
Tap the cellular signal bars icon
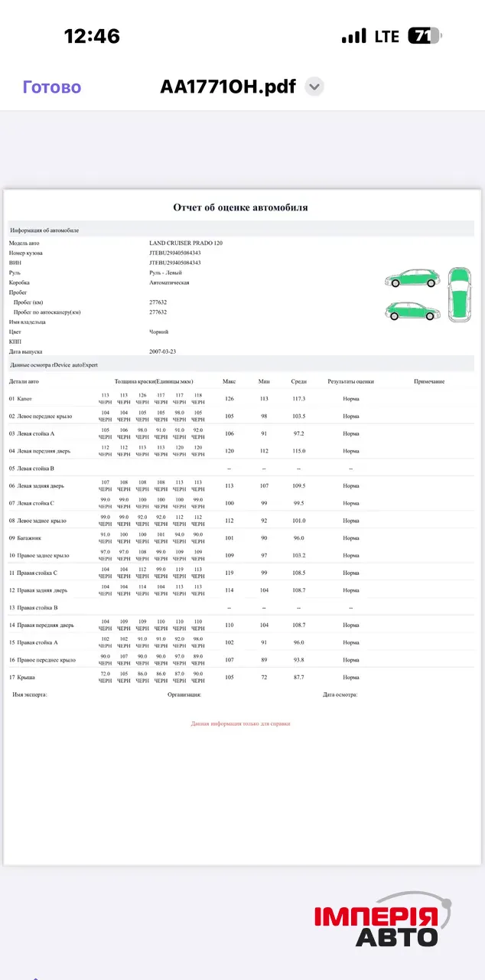[353, 36]
